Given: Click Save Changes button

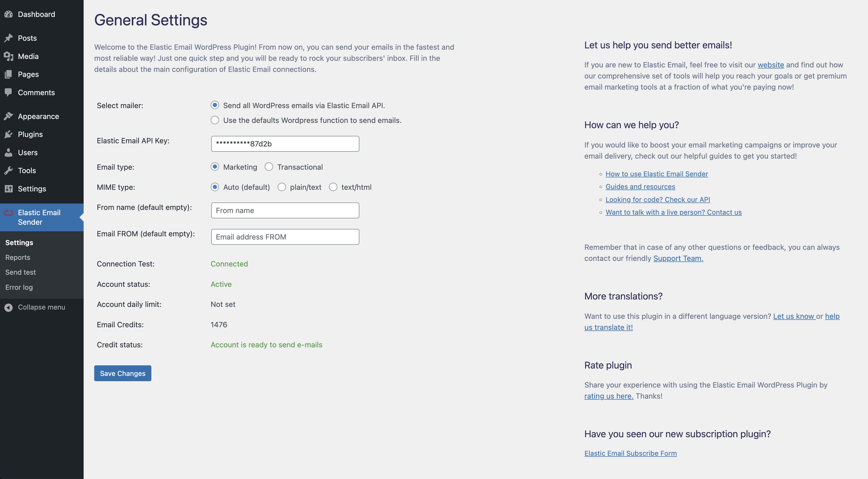Looking at the screenshot, I should [x=122, y=373].
